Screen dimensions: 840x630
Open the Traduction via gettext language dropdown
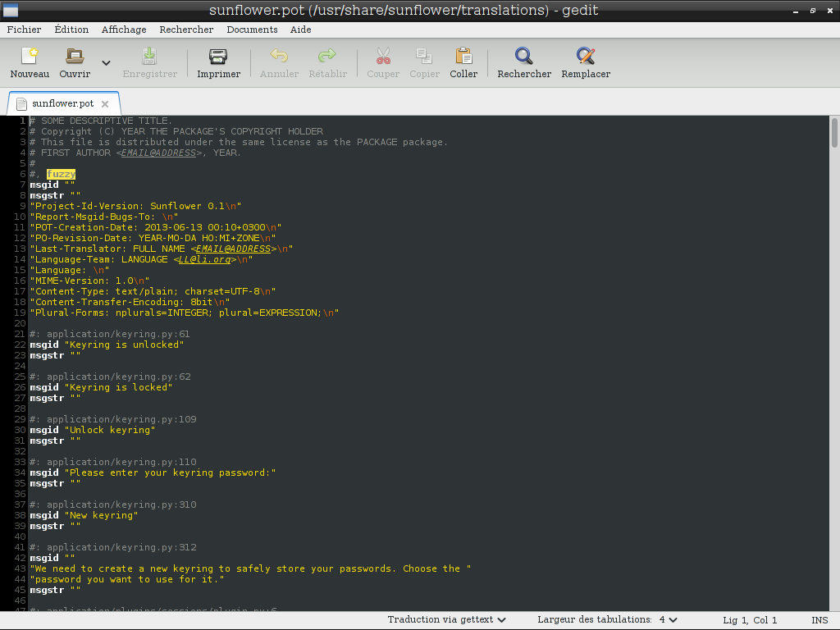[446, 619]
